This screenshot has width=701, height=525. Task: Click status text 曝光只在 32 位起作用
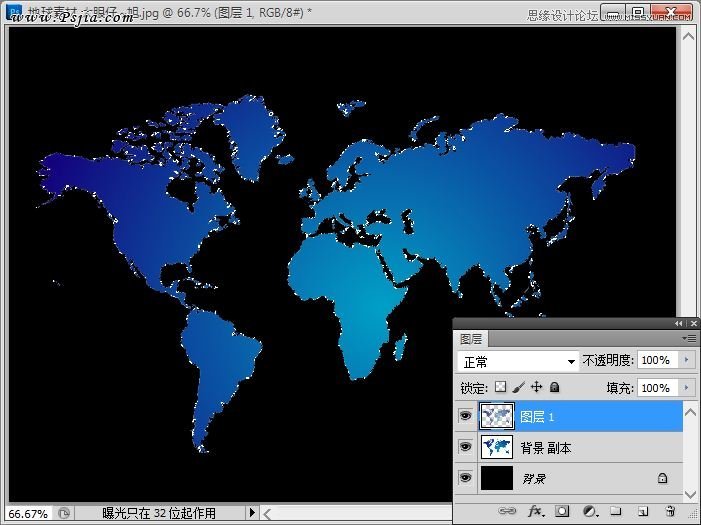point(159,513)
